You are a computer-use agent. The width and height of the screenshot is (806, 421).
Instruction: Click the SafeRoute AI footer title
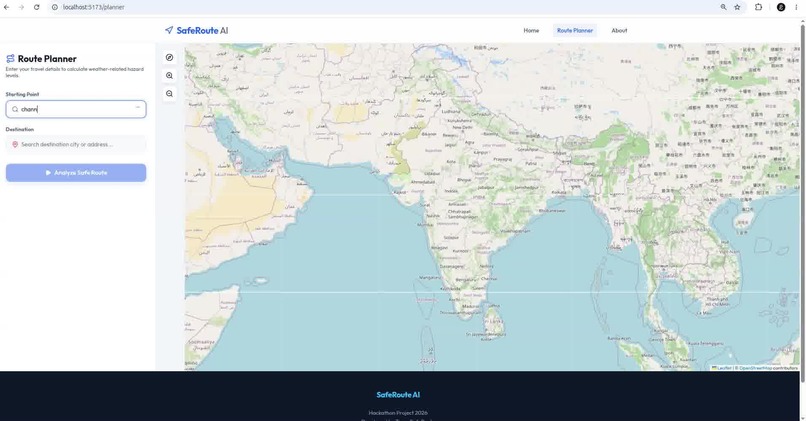[398, 395]
